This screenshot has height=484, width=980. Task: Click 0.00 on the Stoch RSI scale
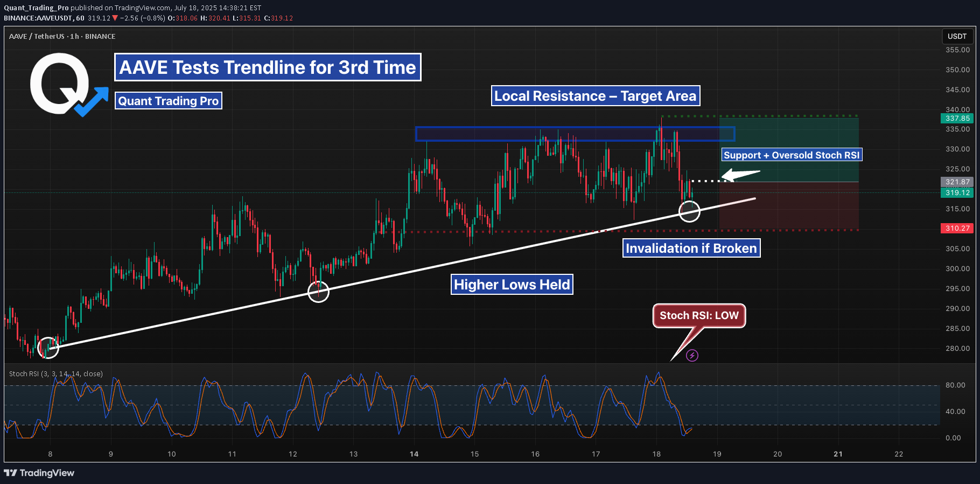tap(953, 438)
